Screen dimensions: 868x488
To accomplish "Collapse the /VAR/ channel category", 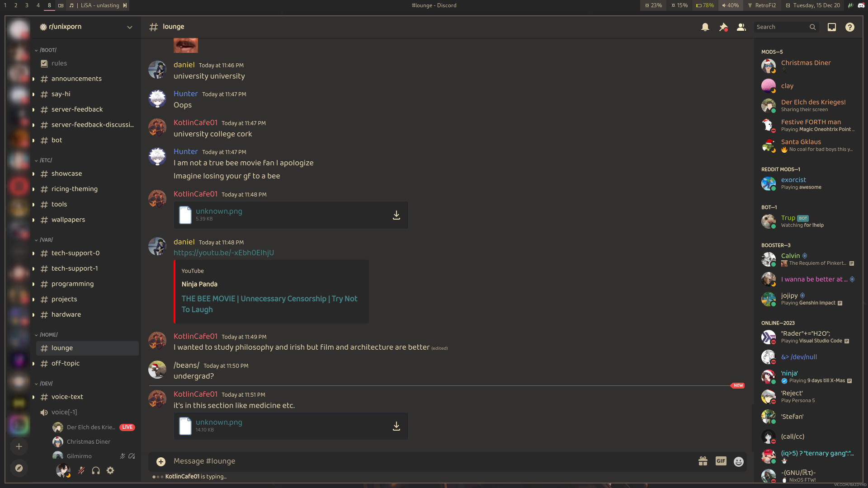I will coord(46,240).
